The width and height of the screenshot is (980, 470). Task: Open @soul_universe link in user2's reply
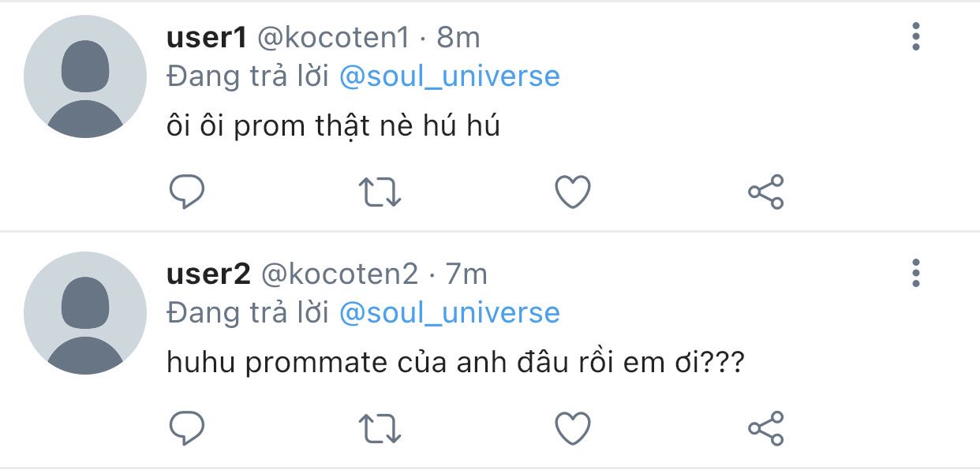click(x=449, y=313)
